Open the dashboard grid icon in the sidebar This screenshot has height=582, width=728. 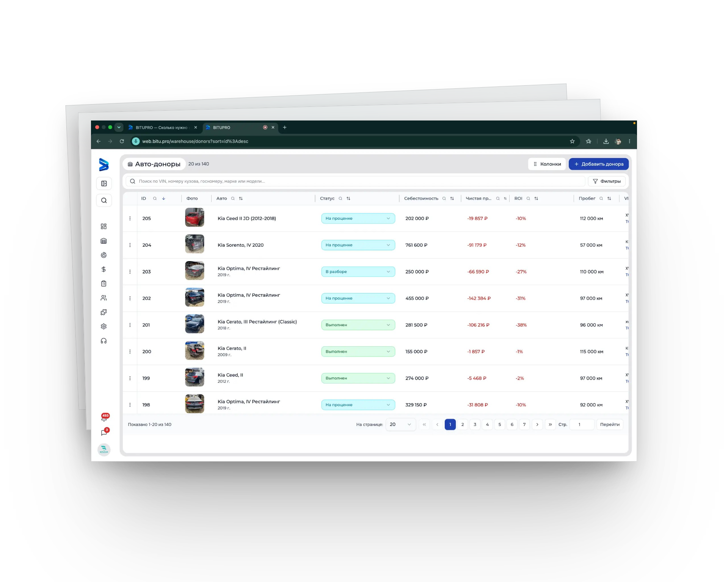pos(104,226)
